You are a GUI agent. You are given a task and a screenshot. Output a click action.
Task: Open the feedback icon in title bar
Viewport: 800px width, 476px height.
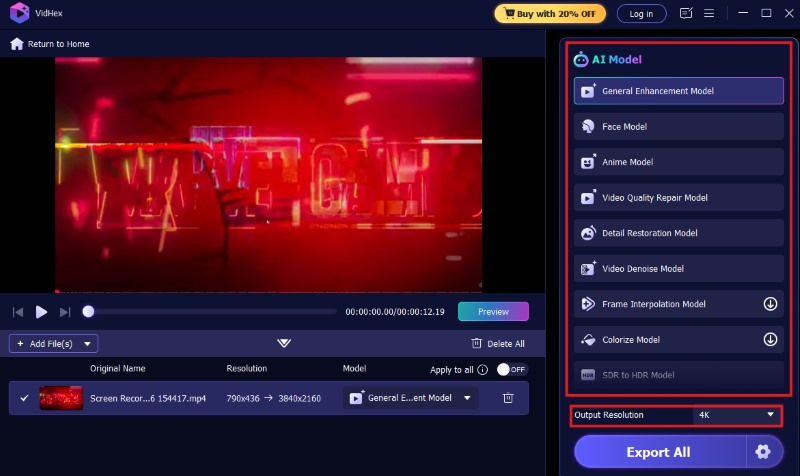(685, 14)
